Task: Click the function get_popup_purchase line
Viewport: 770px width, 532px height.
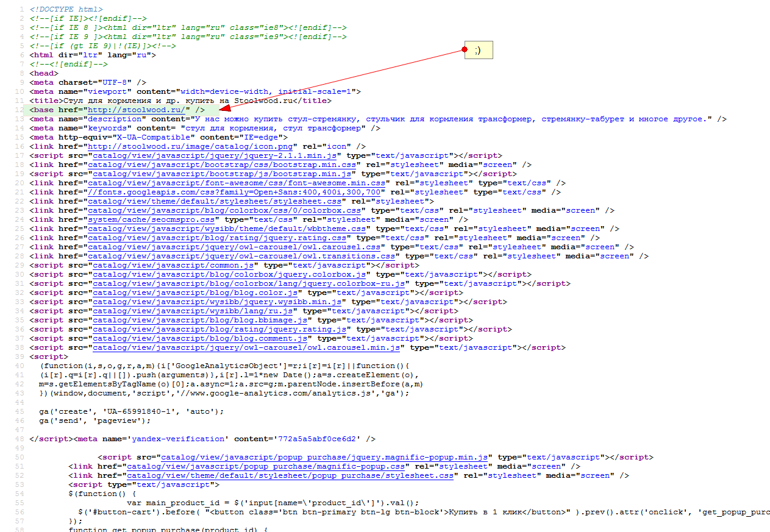Action: click(168, 530)
